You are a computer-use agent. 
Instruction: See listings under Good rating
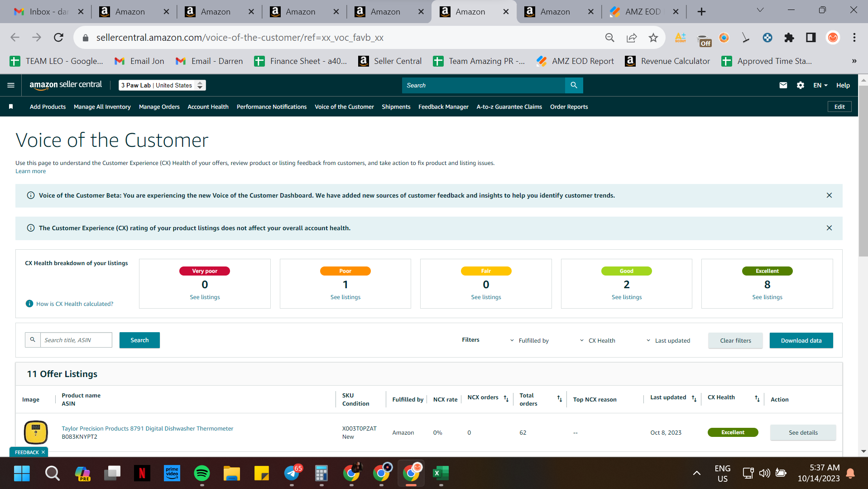(x=626, y=297)
